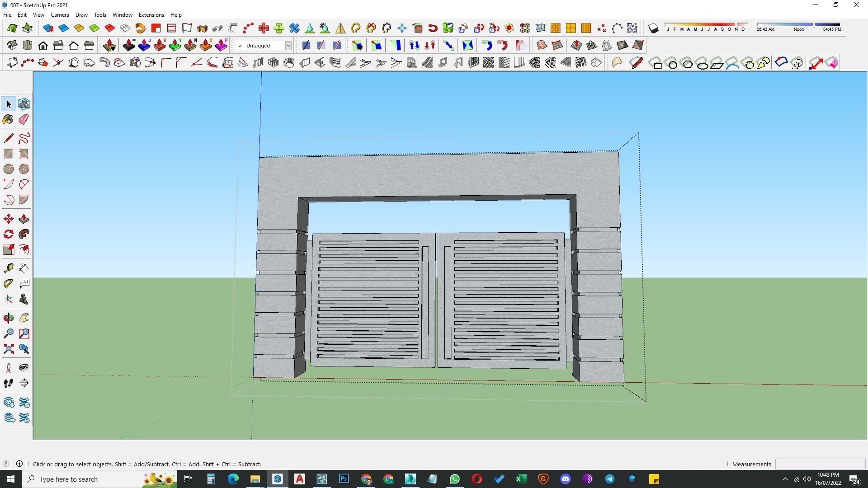This screenshot has width=868, height=488.
Task: Open the Camera menu
Action: 60,14
